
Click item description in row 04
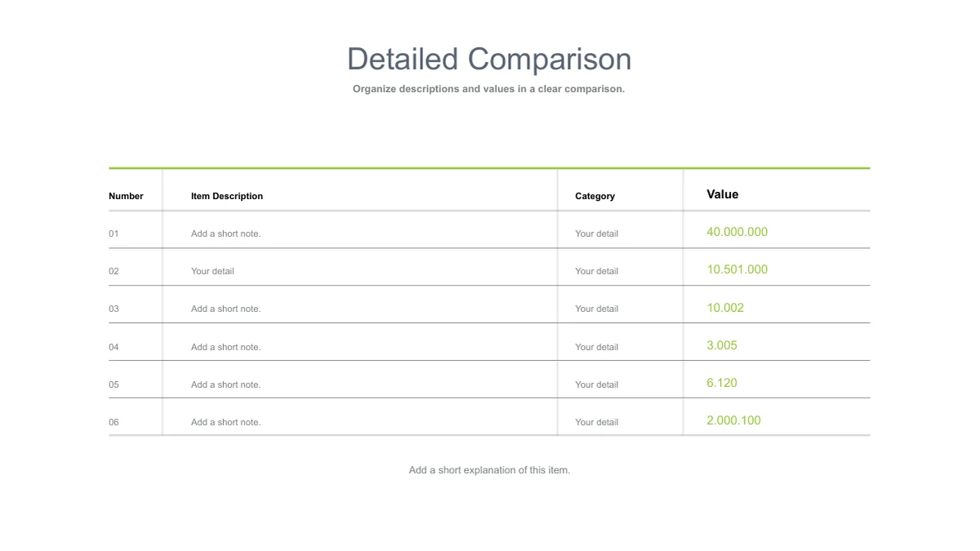(x=226, y=347)
